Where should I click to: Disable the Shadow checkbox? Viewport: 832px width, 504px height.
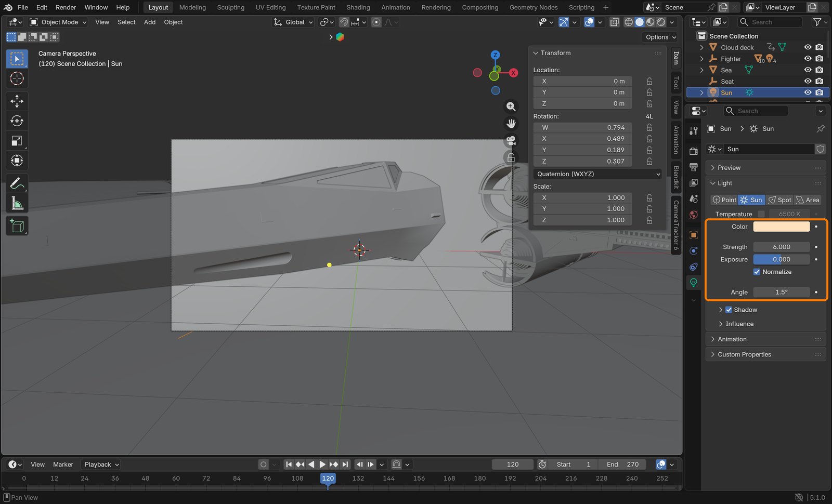pos(729,310)
